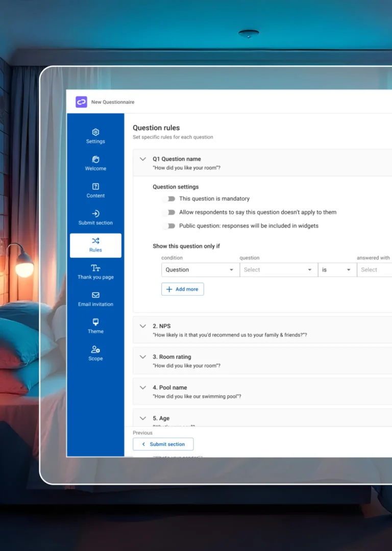Screen dimensions: 392x551
Task: Click the Email invitation envelope icon
Action: pyautogui.click(x=95, y=295)
